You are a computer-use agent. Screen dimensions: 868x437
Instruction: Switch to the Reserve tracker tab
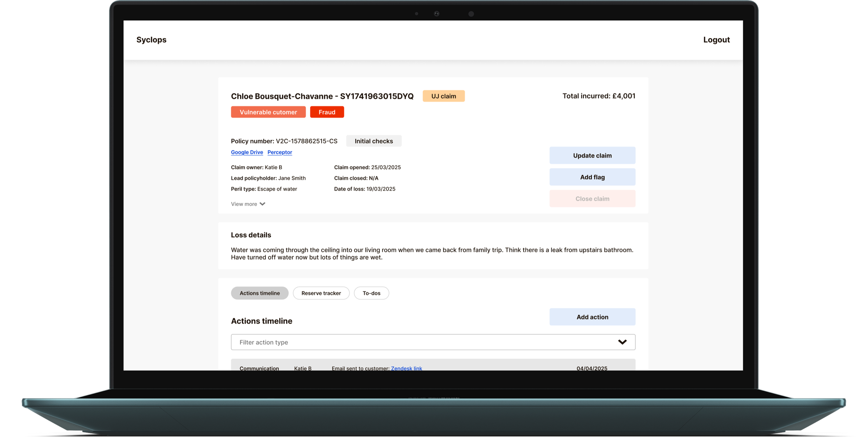[x=321, y=293]
